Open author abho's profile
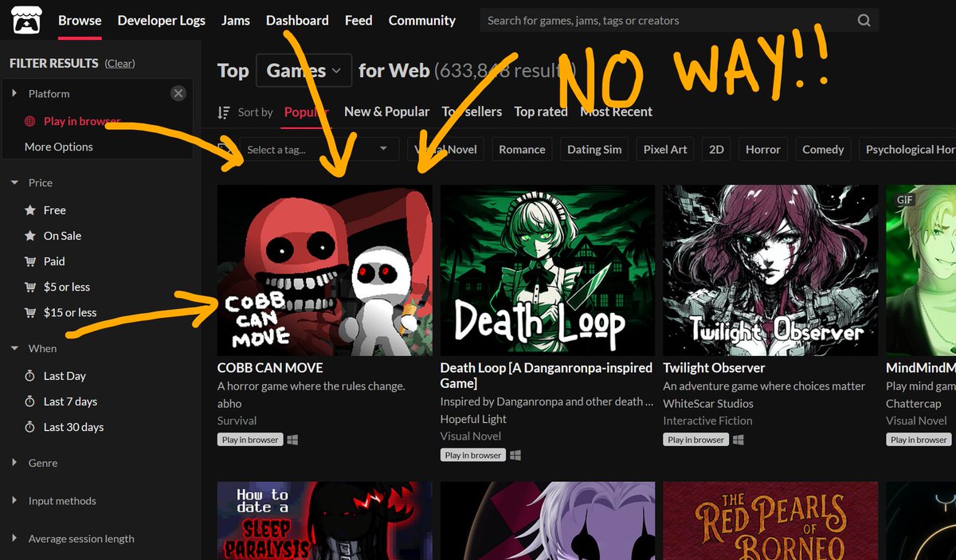 [x=229, y=403]
